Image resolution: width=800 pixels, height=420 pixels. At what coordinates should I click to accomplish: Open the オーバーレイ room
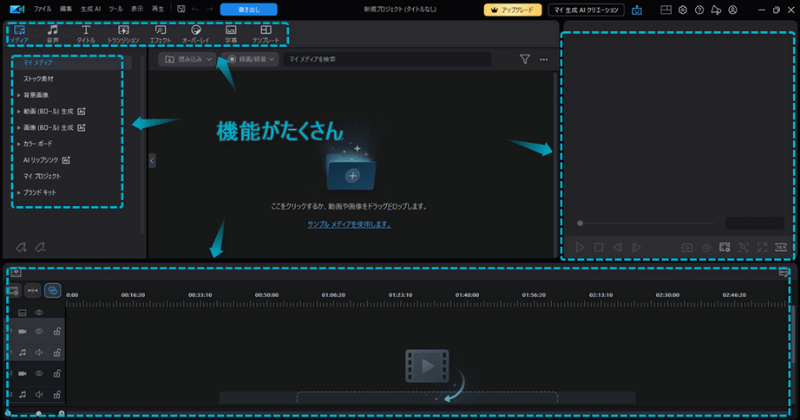coord(195,34)
